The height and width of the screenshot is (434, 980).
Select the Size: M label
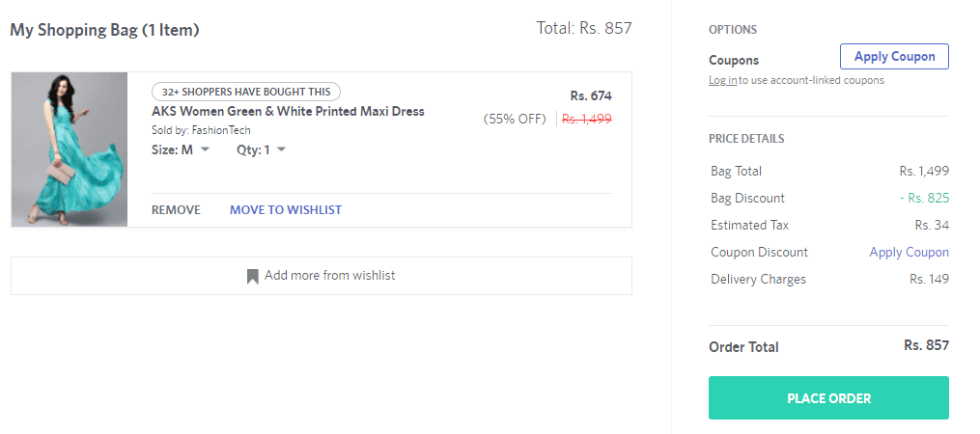173,149
